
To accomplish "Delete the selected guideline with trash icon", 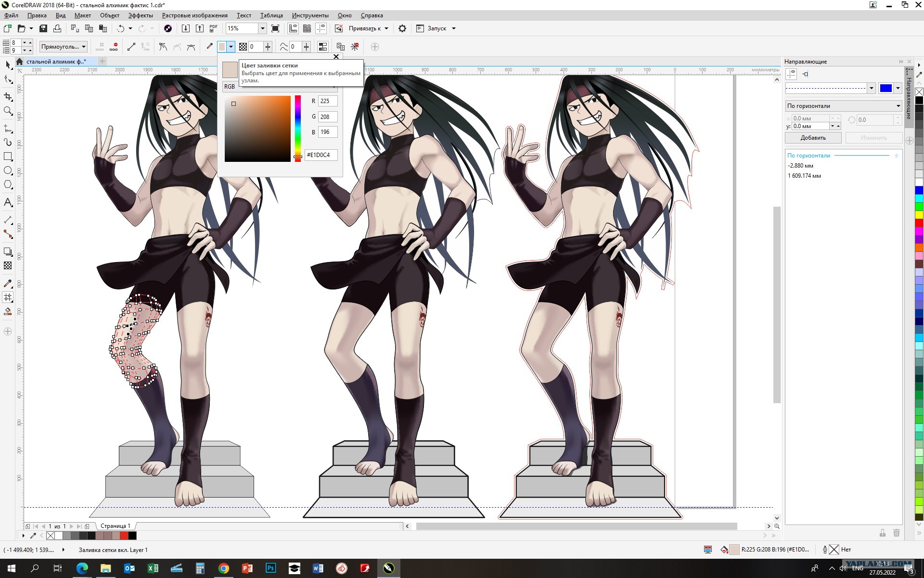I will [896, 533].
